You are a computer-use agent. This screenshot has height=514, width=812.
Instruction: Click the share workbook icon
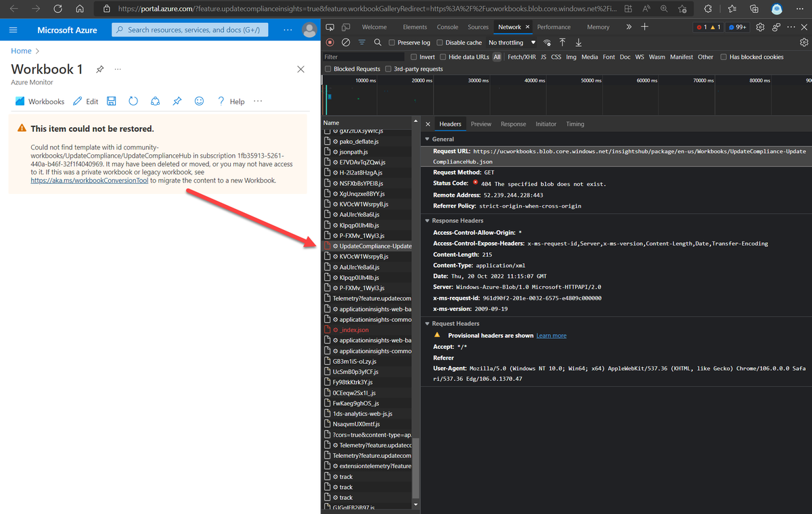[x=155, y=101]
